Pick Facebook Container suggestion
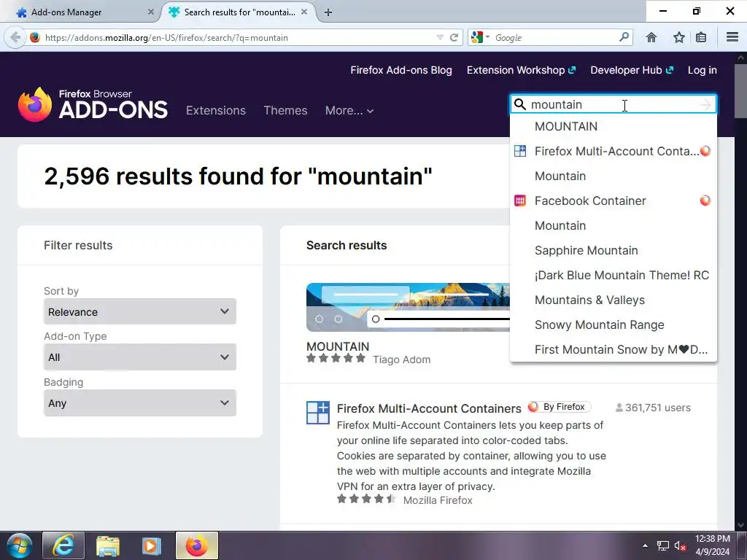This screenshot has width=747, height=560. (x=613, y=201)
